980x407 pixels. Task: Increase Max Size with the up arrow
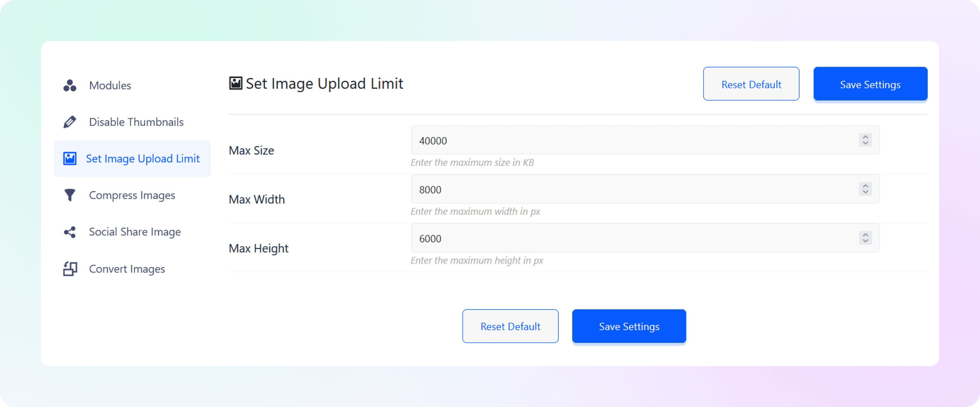tap(865, 137)
